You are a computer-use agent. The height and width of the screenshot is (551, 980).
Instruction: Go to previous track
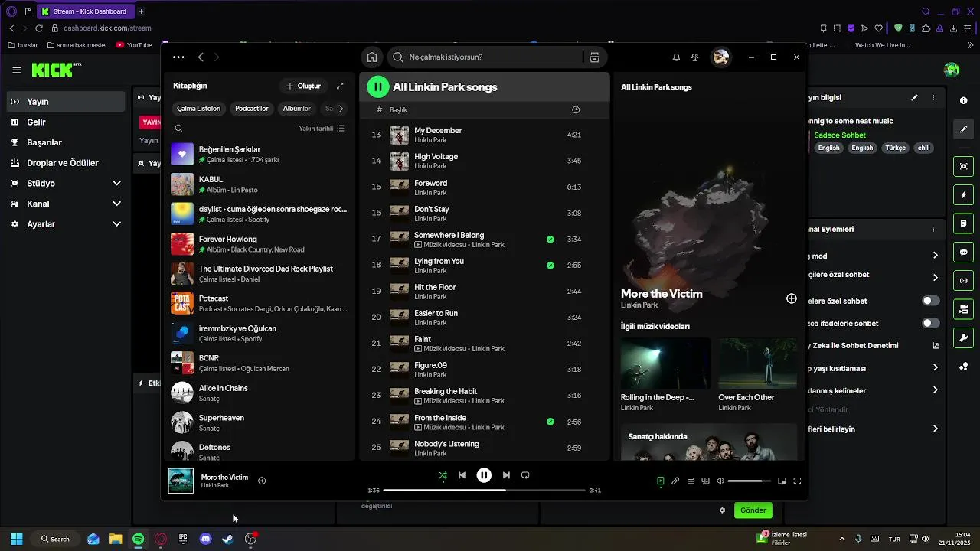point(462,475)
